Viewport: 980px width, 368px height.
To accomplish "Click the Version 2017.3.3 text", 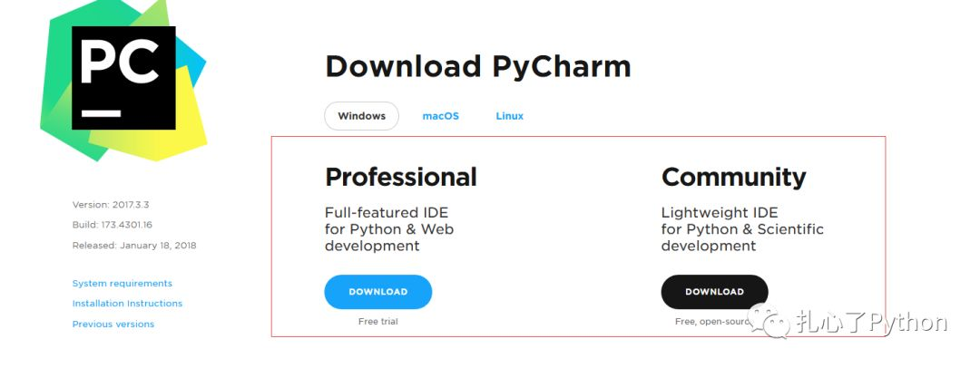I will point(110,205).
